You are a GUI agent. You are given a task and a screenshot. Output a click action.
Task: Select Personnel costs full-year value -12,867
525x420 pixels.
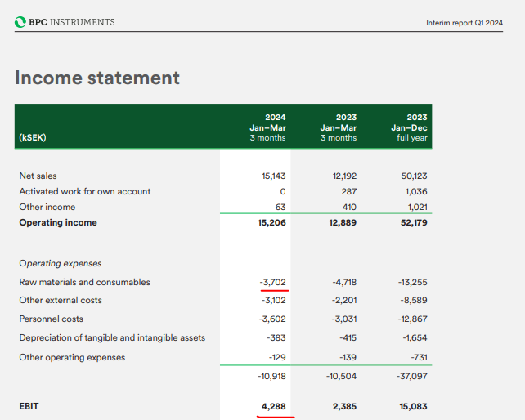point(412,319)
